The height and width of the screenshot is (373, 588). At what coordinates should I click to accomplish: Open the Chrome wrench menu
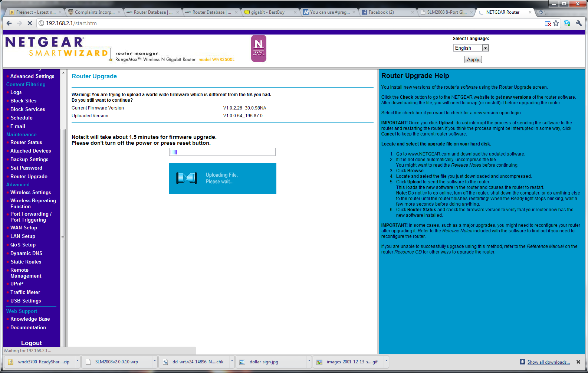[x=579, y=23]
